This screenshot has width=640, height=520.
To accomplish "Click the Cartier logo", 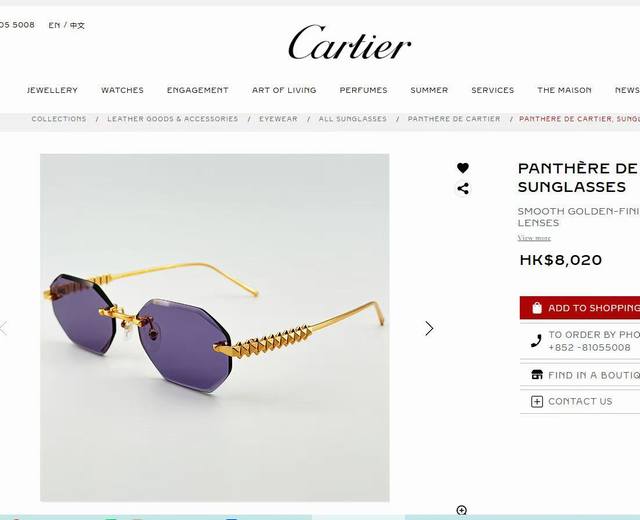I will coord(349,42).
